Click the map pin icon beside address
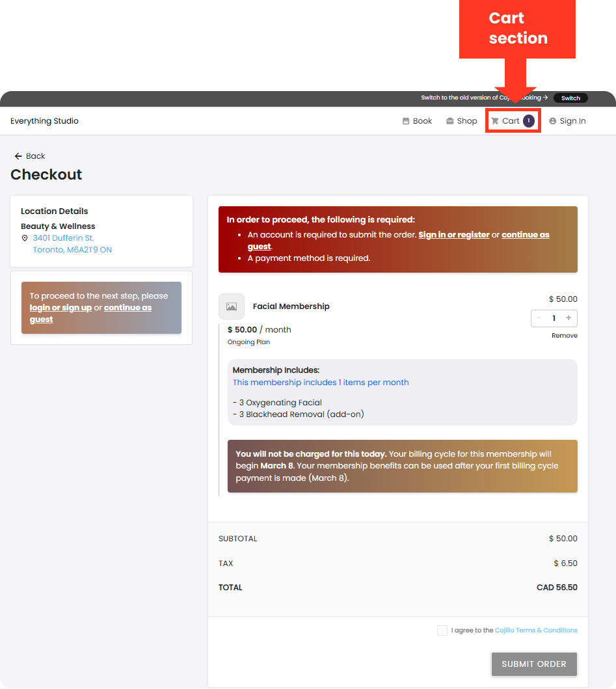The image size is (616, 689). (x=25, y=239)
